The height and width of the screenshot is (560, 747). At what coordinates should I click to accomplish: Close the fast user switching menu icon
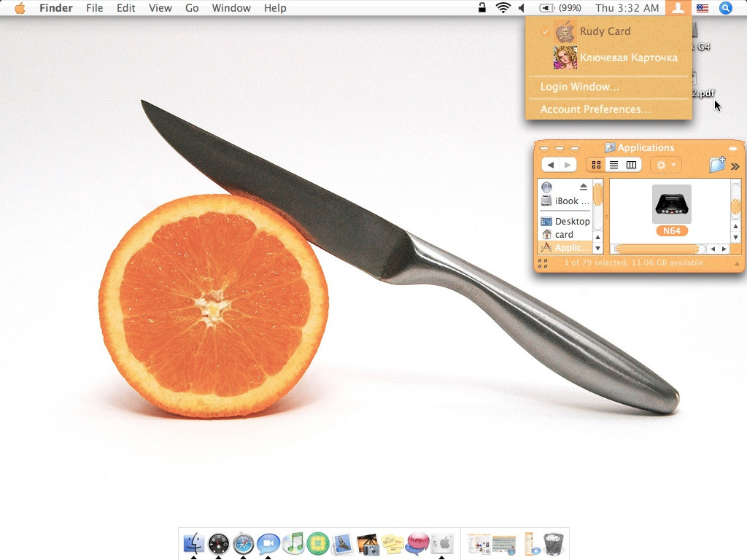(x=678, y=7)
